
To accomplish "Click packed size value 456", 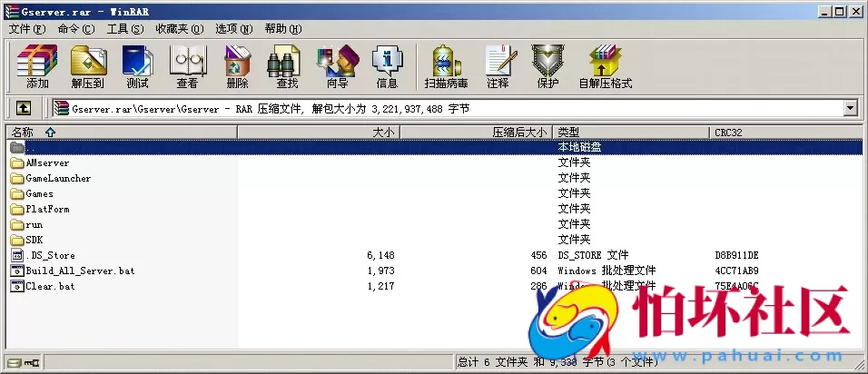I will click(538, 255).
